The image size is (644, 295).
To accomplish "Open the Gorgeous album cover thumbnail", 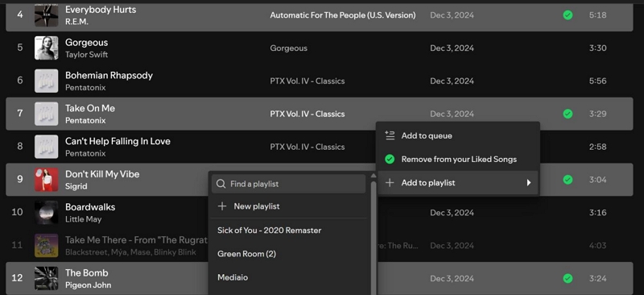I will pos(47,48).
